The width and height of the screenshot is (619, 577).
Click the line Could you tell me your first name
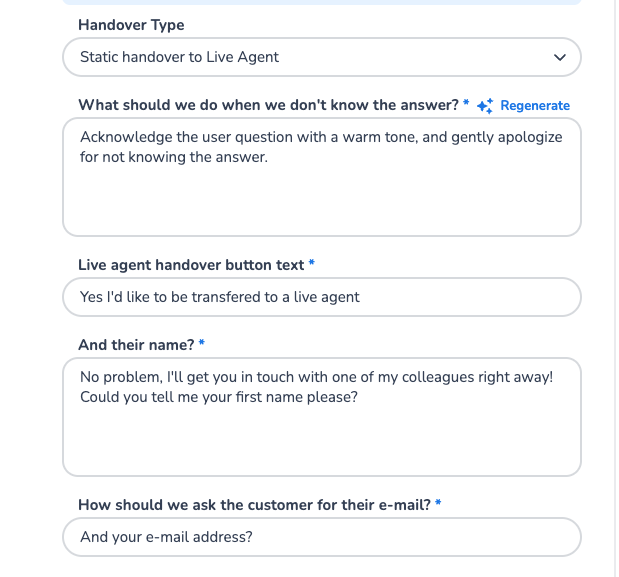tap(219, 397)
